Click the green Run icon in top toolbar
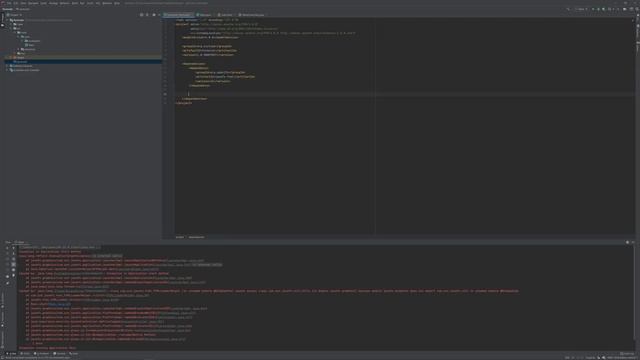640x360 pixels. click(593, 9)
